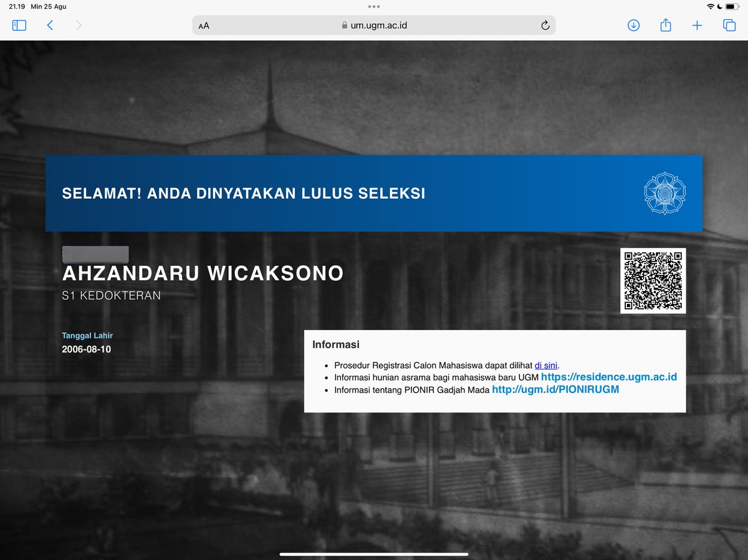This screenshot has height=560, width=748.
Task: Open the share sheet
Action: click(x=665, y=25)
